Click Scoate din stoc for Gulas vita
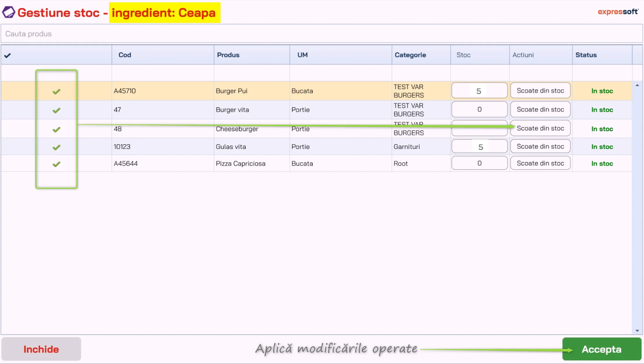This screenshot has height=364, width=644. click(540, 147)
